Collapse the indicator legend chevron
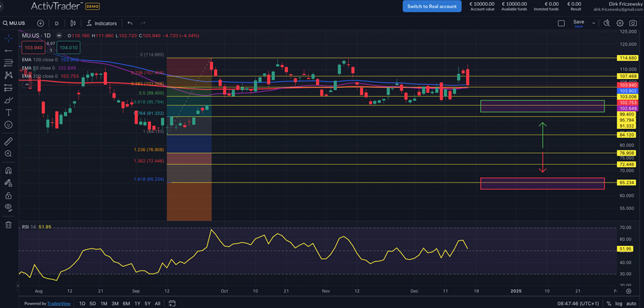 click(x=27, y=84)
